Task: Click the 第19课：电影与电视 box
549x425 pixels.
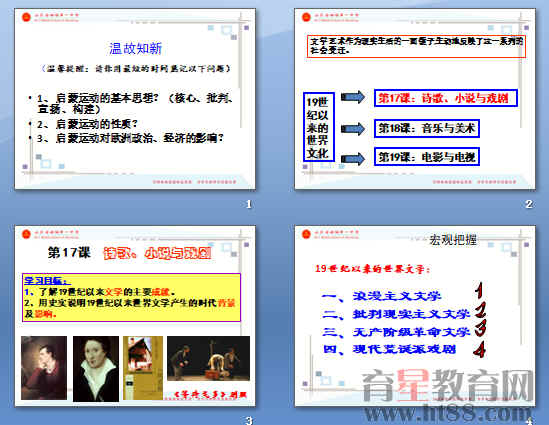Action: pyautogui.click(x=426, y=156)
